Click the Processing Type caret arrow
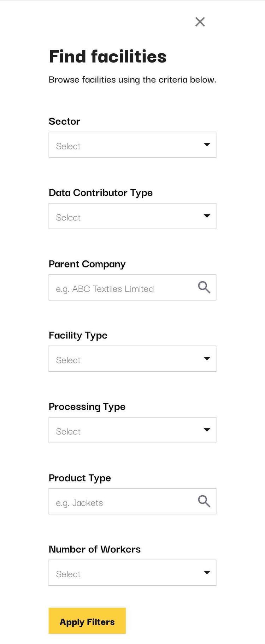The image size is (265, 644). [x=207, y=430]
